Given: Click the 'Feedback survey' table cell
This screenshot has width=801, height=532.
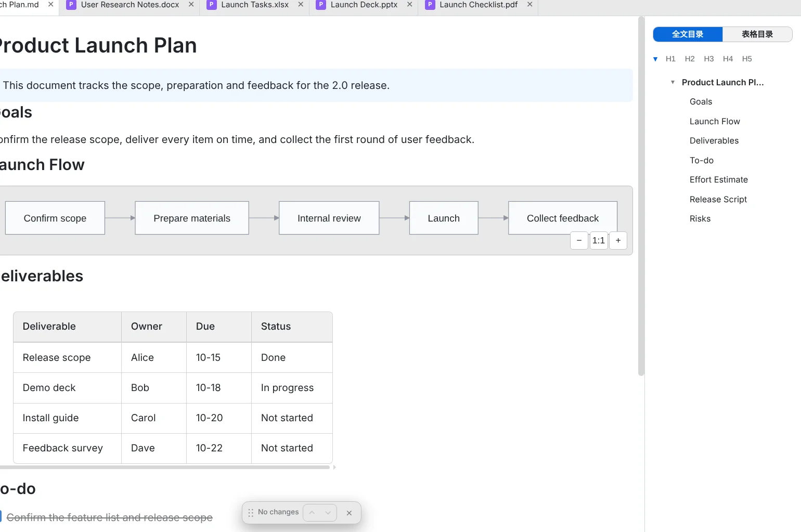Looking at the screenshot, I should click(x=68, y=448).
